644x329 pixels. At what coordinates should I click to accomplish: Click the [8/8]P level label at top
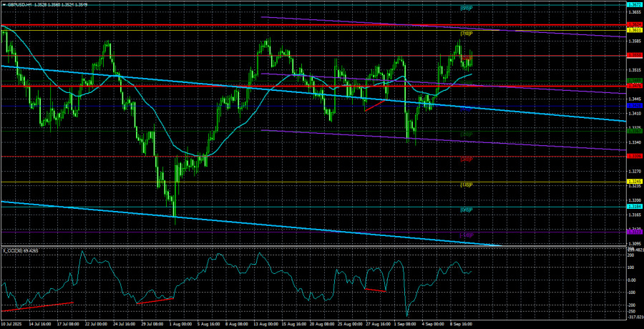[x=466, y=7]
